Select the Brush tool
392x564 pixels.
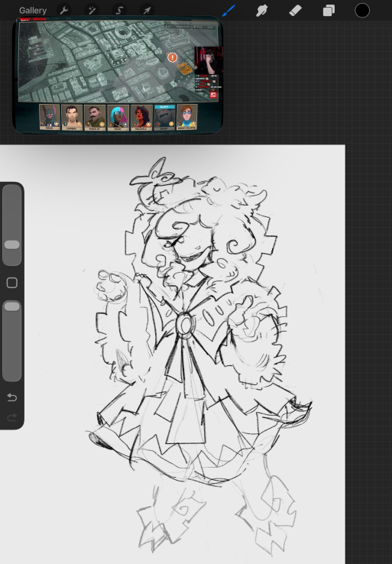228,11
